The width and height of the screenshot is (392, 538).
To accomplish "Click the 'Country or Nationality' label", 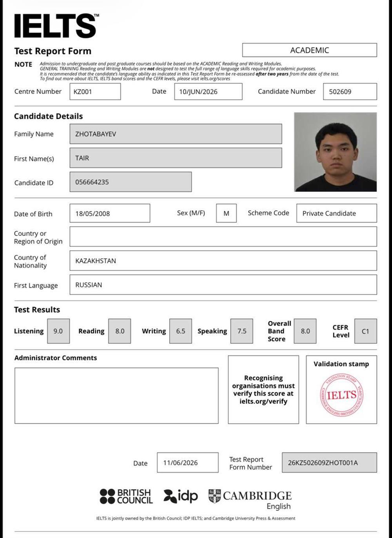I will (x=31, y=261).
